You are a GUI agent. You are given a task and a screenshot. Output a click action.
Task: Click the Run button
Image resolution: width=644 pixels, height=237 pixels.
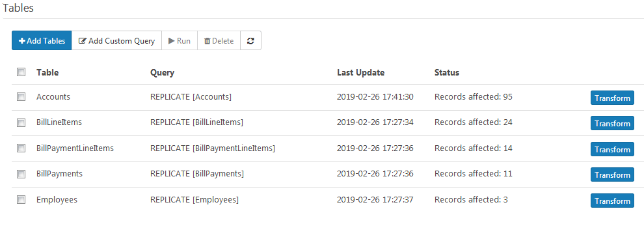click(x=180, y=40)
